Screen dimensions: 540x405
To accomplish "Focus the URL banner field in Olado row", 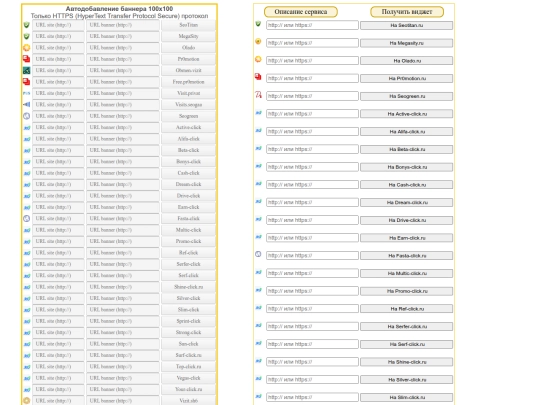I will click(123, 48).
